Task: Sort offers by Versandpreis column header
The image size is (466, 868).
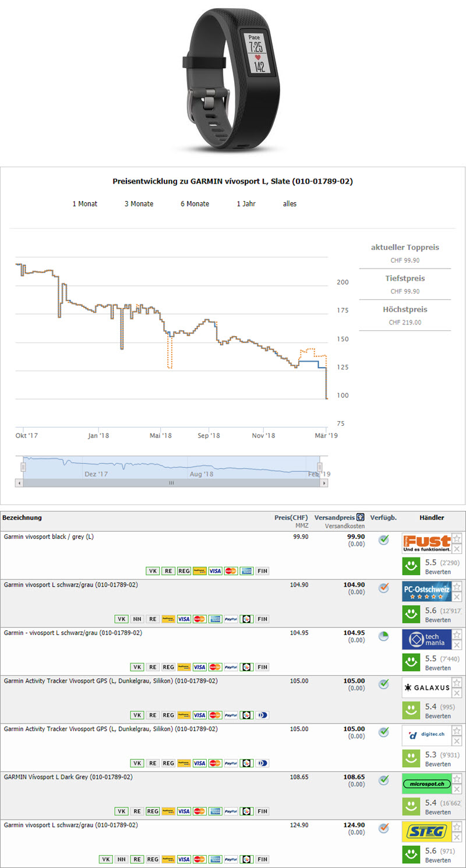Action: [x=334, y=517]
